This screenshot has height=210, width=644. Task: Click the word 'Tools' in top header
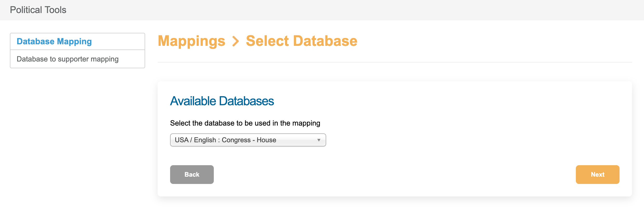(x=55, y=10)
